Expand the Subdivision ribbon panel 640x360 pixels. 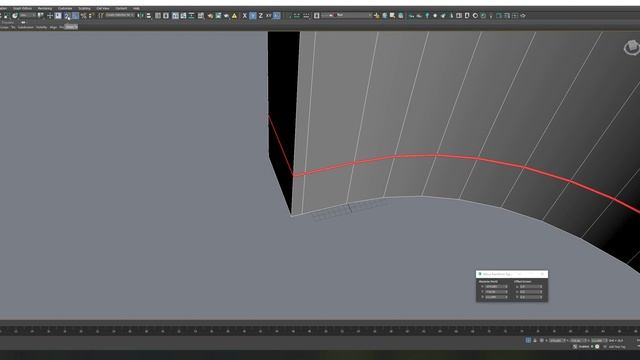[25, 27]
